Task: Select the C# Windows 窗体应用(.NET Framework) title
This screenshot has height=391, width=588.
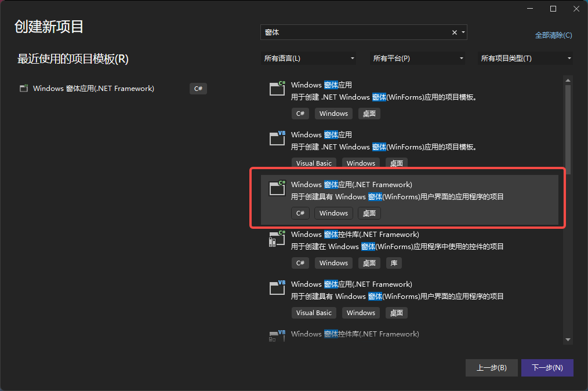Action: point(351,185)
